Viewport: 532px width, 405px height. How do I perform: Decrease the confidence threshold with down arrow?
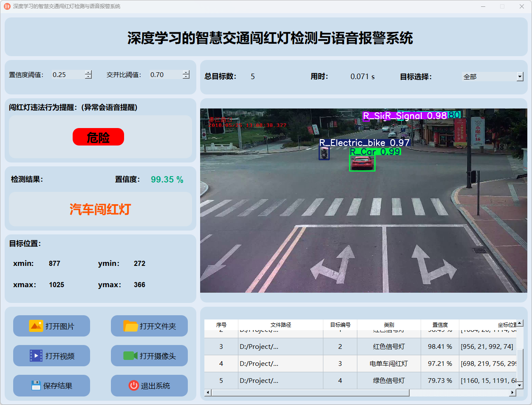coord(88,77)
